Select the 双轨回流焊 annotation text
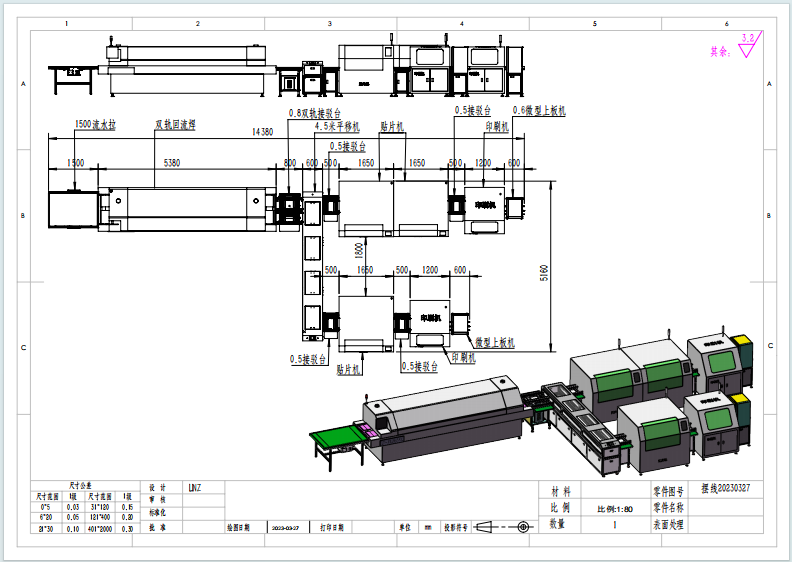The image size is (792, 562). (x=174, y=125)
